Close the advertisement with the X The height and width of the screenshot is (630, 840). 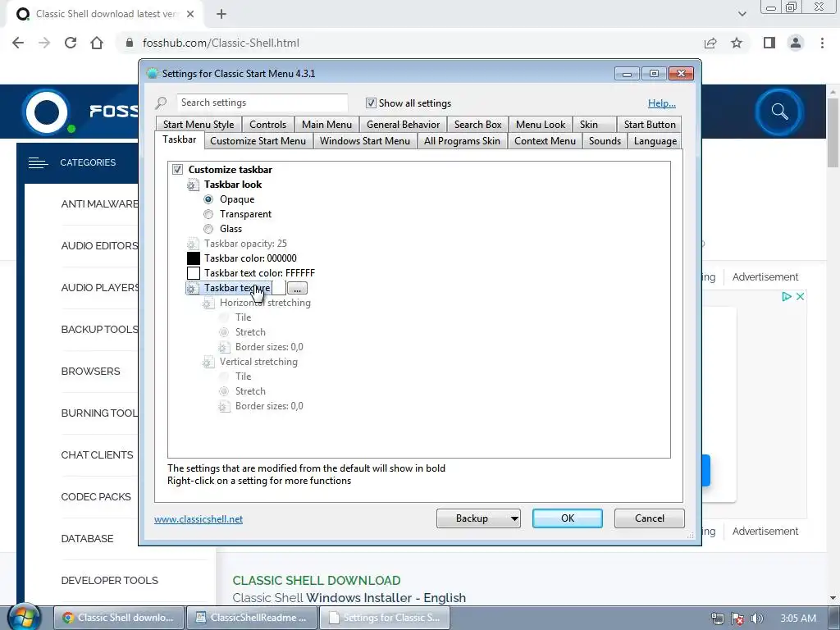(800, 296)
